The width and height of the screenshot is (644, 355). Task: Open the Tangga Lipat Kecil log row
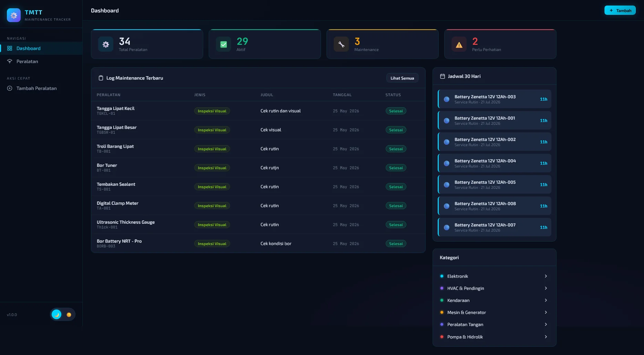click(258, 111)
